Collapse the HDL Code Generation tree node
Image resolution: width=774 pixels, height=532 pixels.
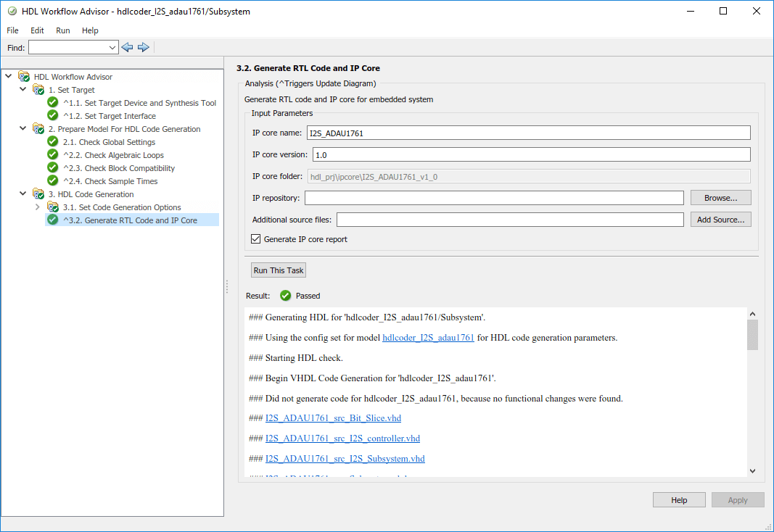23,194
